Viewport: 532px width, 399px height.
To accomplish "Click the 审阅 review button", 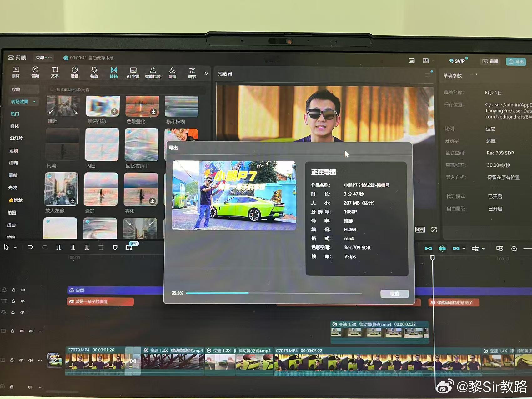I will click(490, 61).
